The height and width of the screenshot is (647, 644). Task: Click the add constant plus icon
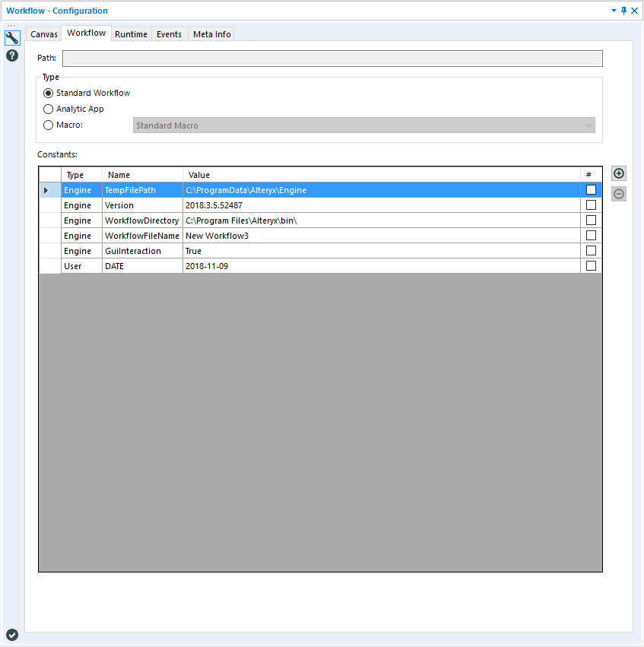(x=618, y=173)
